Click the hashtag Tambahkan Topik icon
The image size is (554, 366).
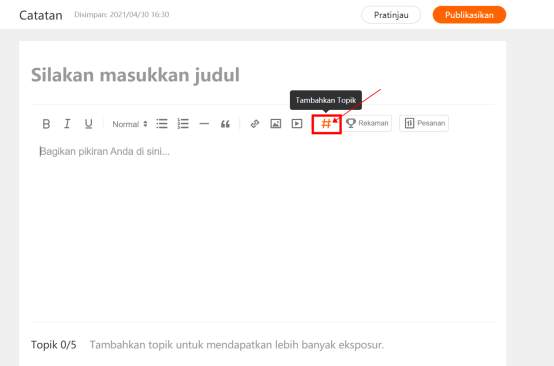click(x=326, y=124)
